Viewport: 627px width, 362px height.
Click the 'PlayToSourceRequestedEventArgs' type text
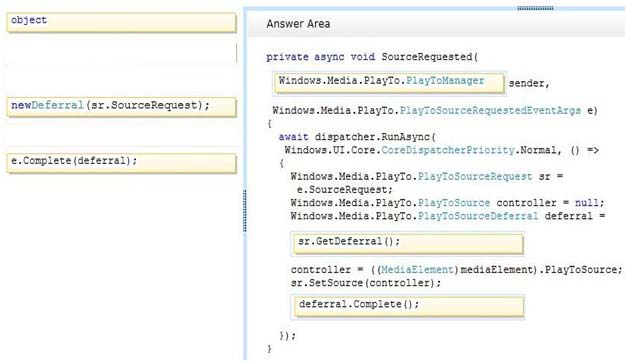[x=490, y=110]
